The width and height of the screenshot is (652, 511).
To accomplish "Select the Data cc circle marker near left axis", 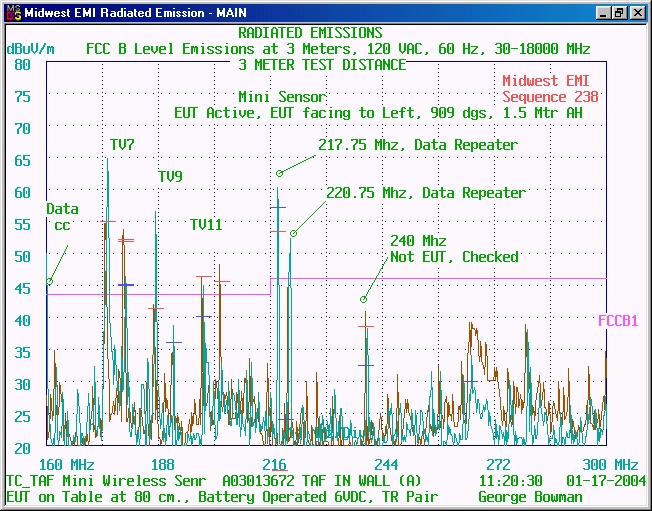I will tap(50, 281).
